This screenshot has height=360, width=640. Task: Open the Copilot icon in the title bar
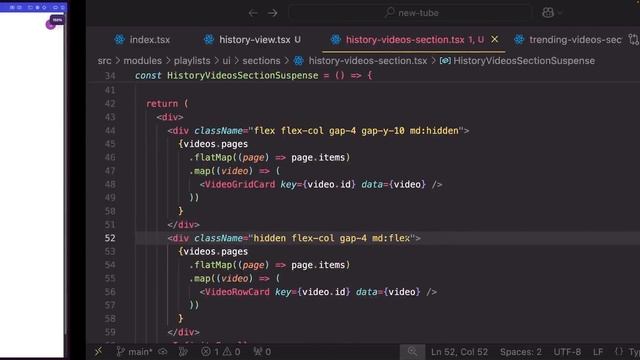tap(548, 13)
